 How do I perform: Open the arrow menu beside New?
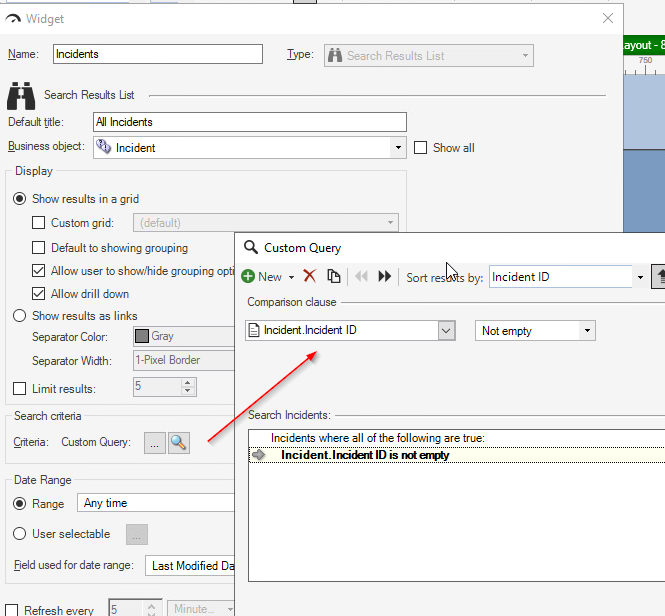pos(291,277)
